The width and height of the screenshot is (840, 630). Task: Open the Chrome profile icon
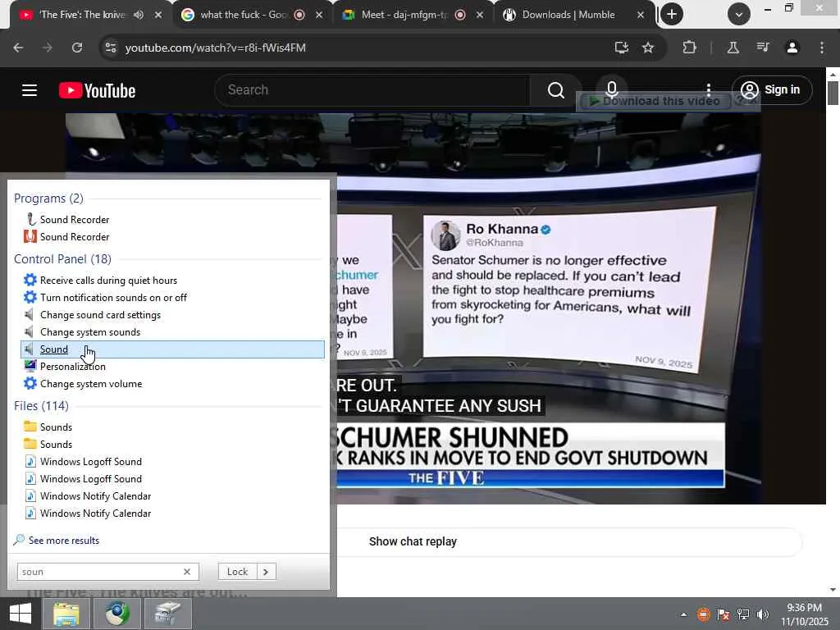click(x=792, y=48)
